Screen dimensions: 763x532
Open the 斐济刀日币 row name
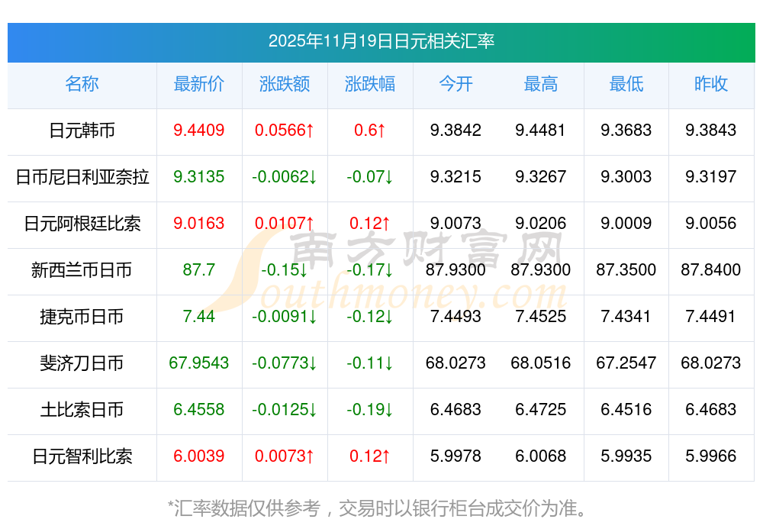click(82, 363)
